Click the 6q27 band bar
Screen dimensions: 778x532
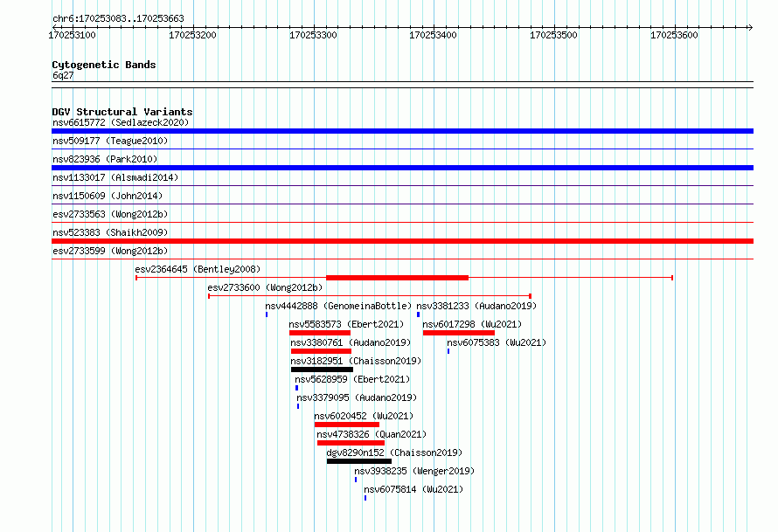(x=402, y=85)
